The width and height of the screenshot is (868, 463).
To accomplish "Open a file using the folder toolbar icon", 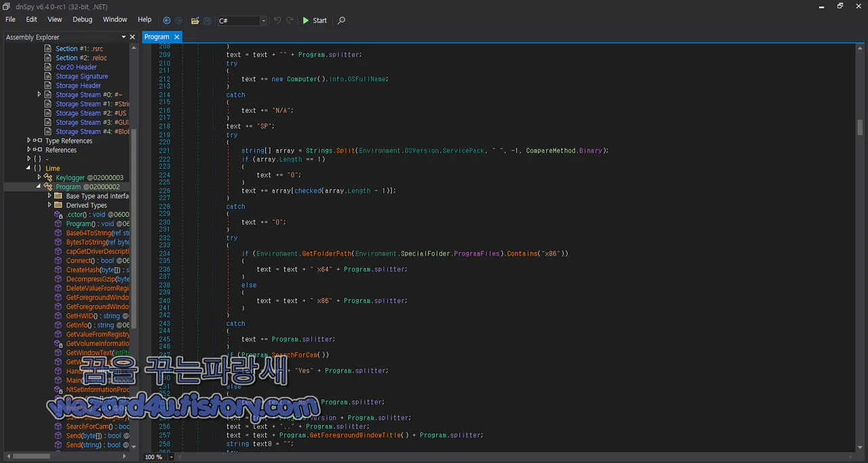I will [195, 20].
